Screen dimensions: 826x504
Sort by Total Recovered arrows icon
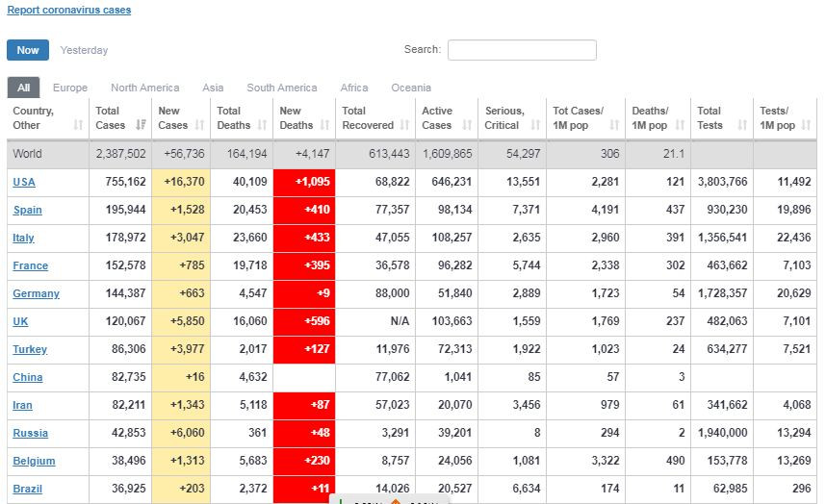[404, 125]
